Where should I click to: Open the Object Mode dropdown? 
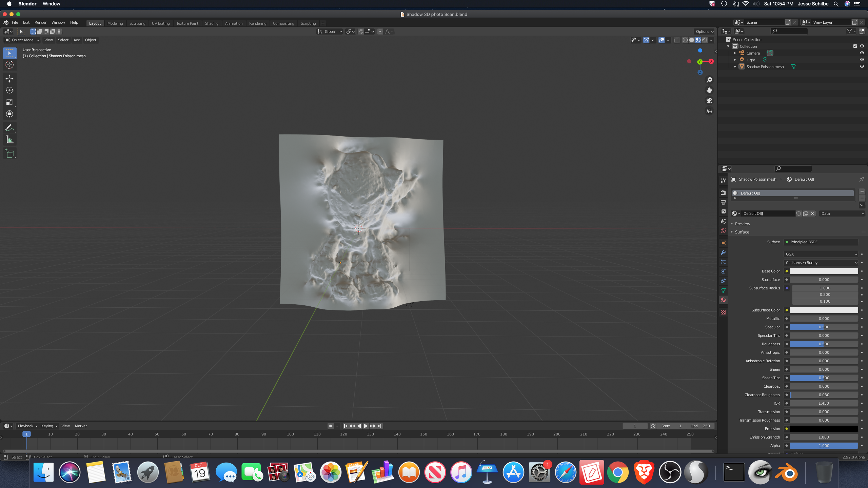tap(22, 40)
